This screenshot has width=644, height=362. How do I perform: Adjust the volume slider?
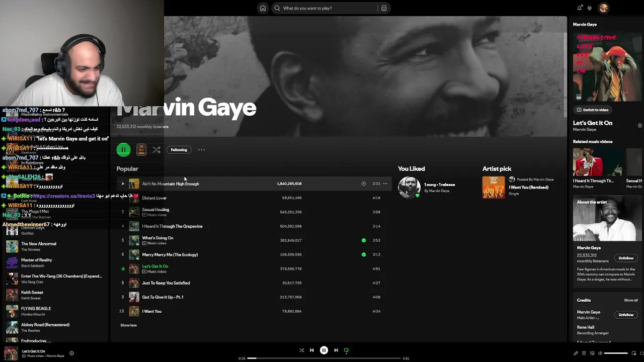pyautogui.click(x=615, y=353)
